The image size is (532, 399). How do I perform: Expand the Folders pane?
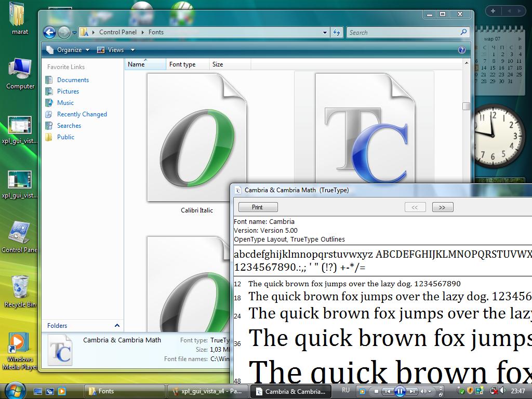point(117,325)
